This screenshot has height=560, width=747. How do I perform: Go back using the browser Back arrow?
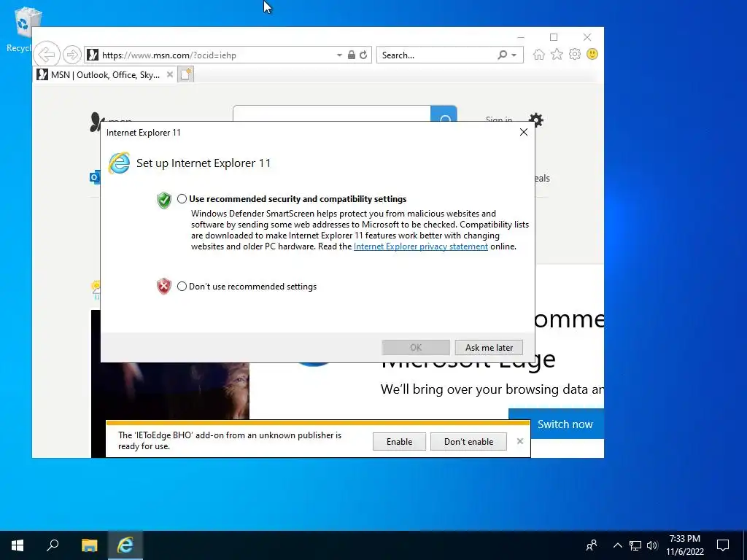coord(47,55)
